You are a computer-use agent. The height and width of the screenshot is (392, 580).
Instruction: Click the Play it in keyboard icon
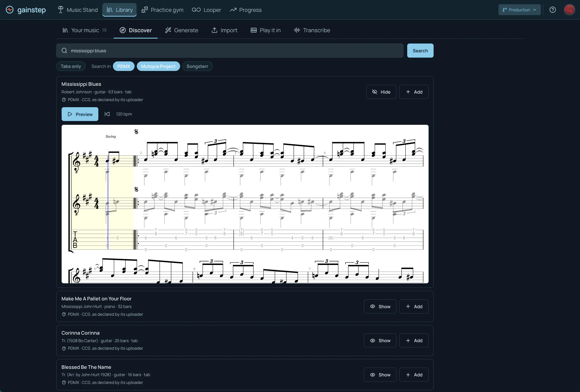[x=254, y=30]
